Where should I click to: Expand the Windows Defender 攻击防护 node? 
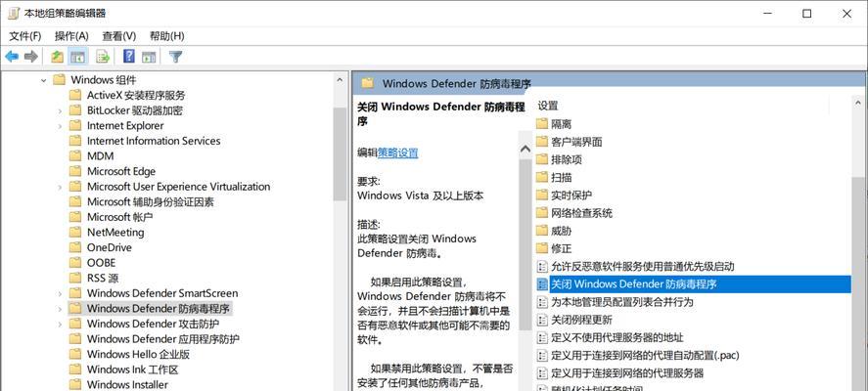tap(60, 324)
